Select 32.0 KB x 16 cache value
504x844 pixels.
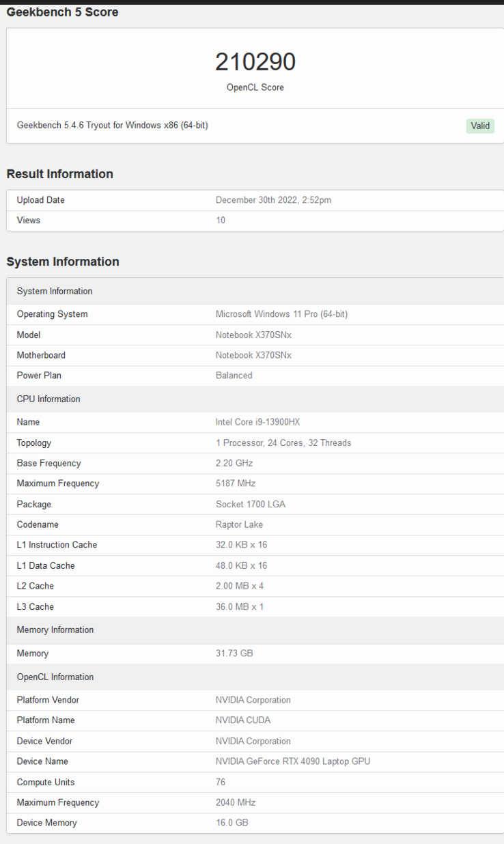(x=241, y=544)
